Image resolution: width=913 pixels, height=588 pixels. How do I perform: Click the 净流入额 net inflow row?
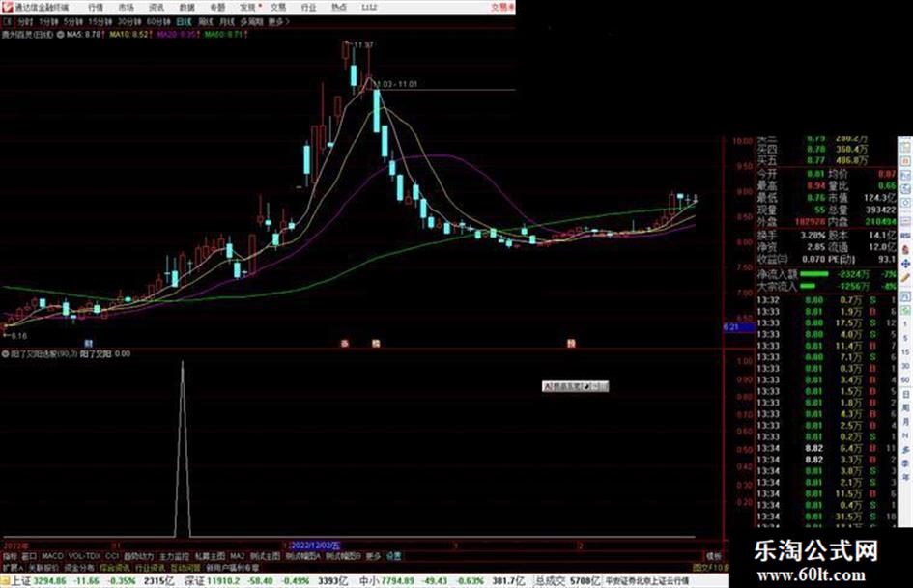(x=826, y=274)
